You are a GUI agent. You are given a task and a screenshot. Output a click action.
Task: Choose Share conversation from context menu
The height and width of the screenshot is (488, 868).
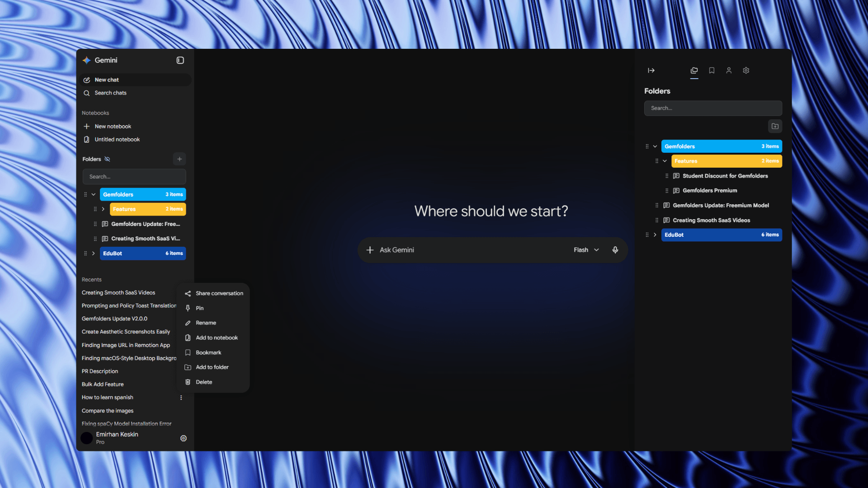tap(213, 293)
